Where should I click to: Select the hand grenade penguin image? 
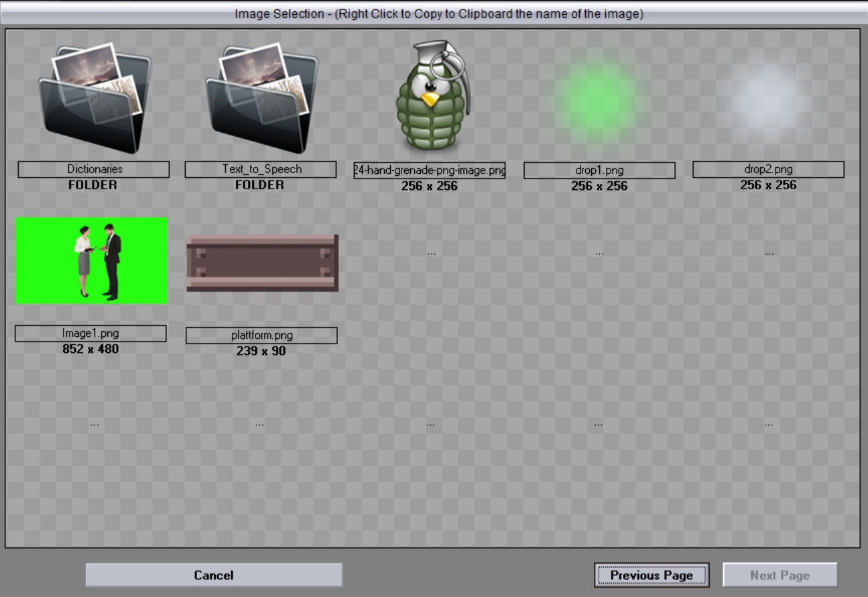point(433,97)
